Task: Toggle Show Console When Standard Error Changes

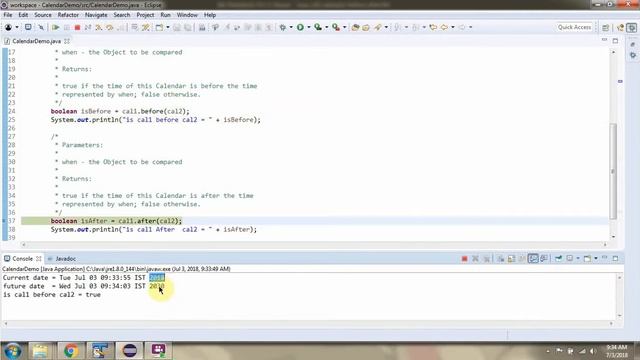Action: click(x=544, y=258)
